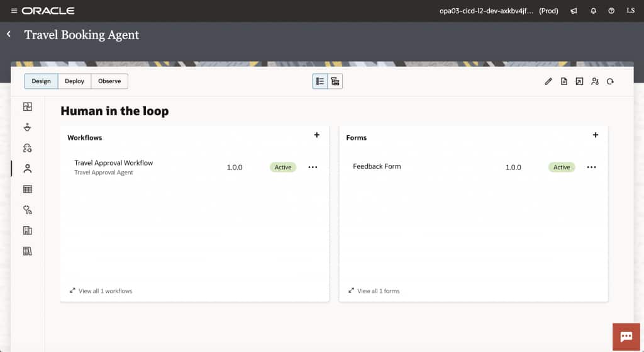Switch to the Observe tab

coord(109,81)
